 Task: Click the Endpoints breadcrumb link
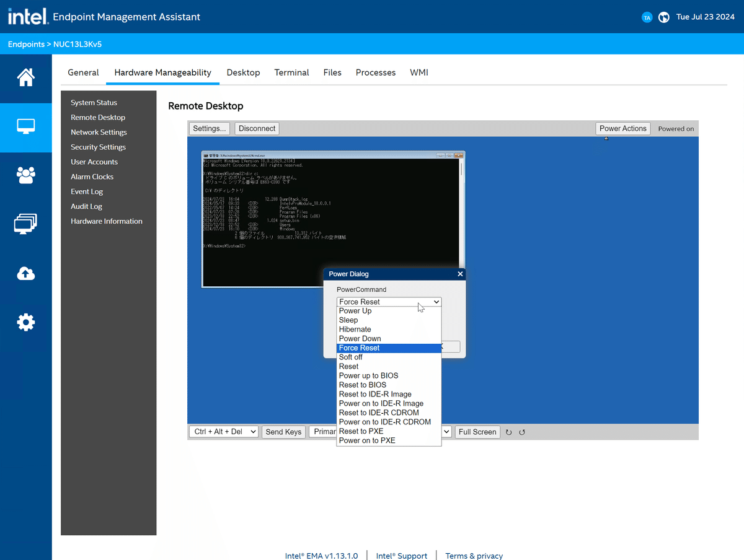click(x=26, y=45)
